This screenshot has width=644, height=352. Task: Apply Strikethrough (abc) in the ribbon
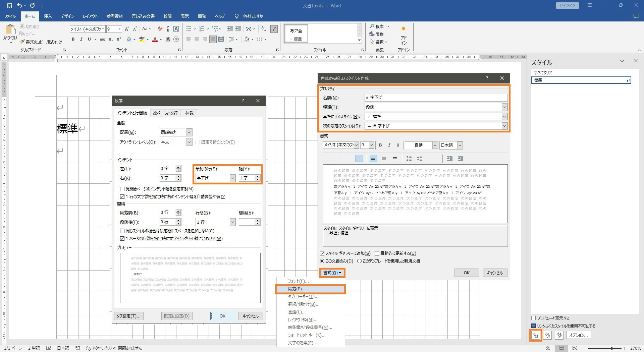[x=103, y=39]
